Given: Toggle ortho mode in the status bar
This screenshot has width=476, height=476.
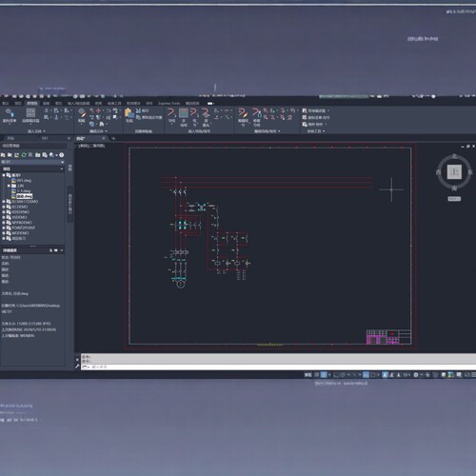Looking at the screenshot, I should 336,375.
